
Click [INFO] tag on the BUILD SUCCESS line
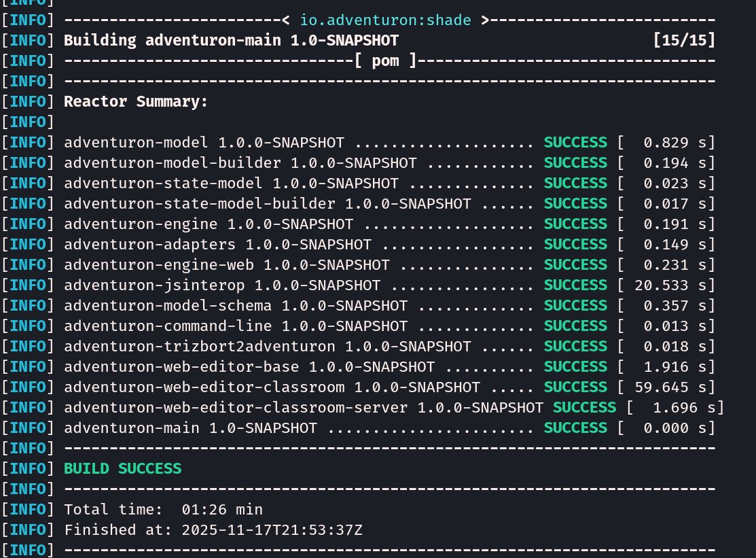point(27,468)
